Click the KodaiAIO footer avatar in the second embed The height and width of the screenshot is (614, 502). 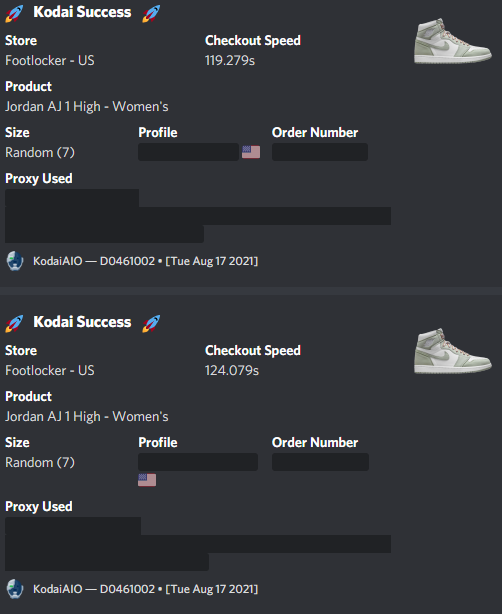(x=15, y=589)
